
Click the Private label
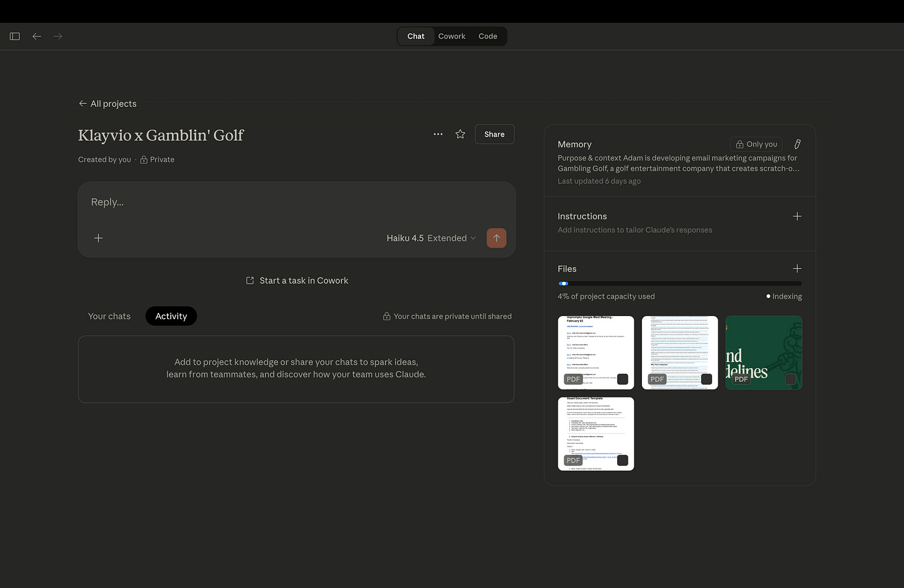[x=162, y=160]
